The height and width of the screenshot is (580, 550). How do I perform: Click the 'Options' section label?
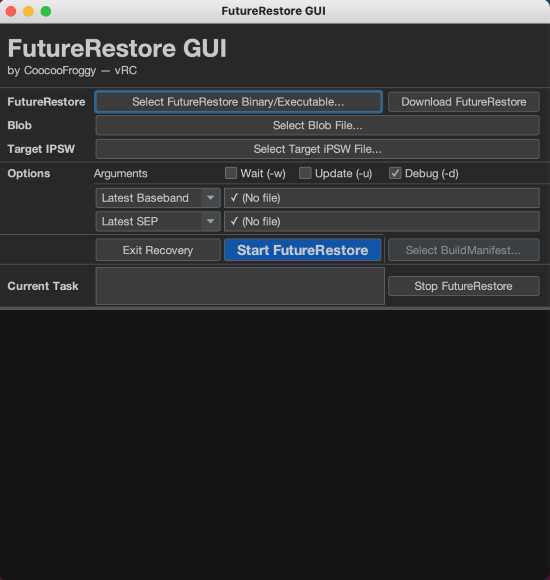click(x=28, y=173)
